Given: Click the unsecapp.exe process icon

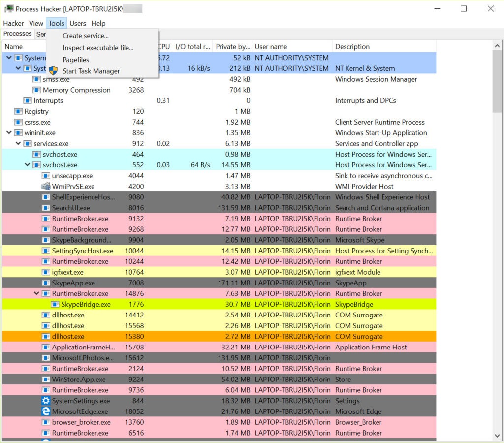Looking at the screenshot, I should point(46,176).
